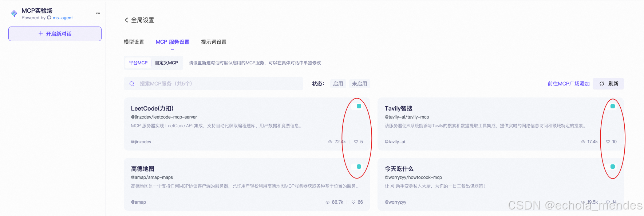Open the 今天吃什么 card title
This screenshot has width=644, height=216.
399,169
